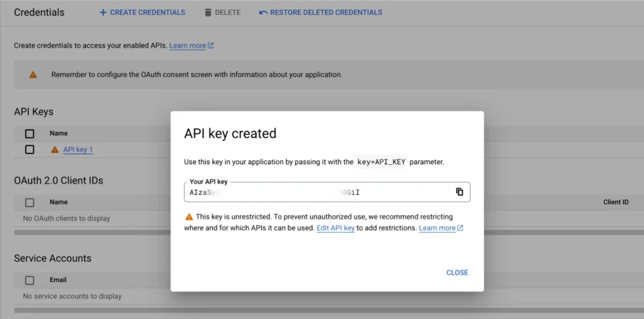Tick the select-all checkbox under API Keys
Viewport: 644px width, 319px height.
(30, 133)
